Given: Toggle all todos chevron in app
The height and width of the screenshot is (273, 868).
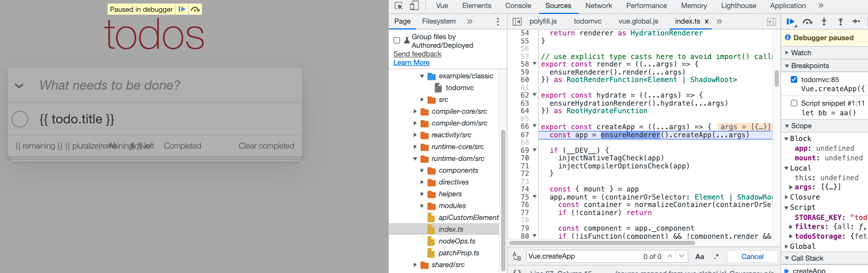Looking at the screenshot, I should (x=19, y=85).
